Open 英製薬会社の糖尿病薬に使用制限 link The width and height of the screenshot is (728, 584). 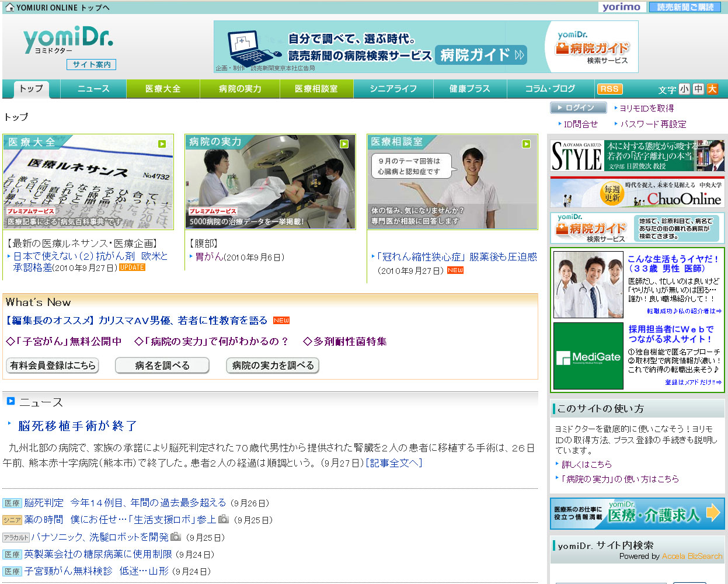pyautogui.click(x=98, y=554)
